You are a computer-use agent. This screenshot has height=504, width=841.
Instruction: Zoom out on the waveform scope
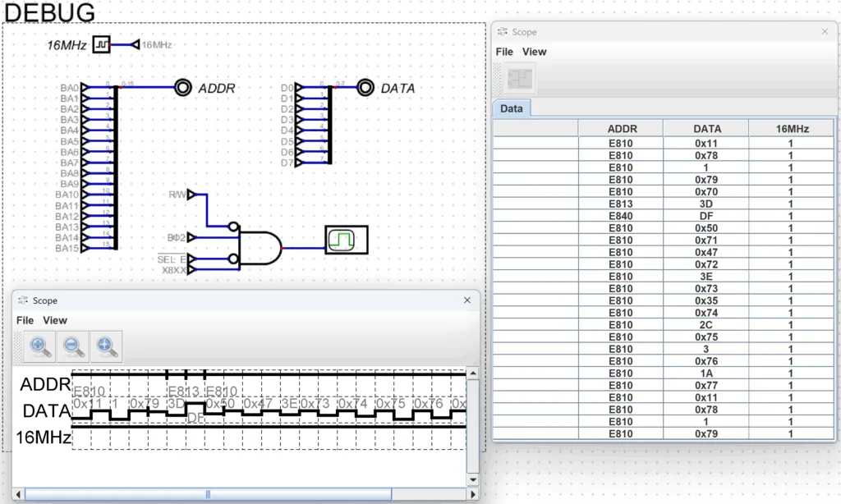point(73,347)
